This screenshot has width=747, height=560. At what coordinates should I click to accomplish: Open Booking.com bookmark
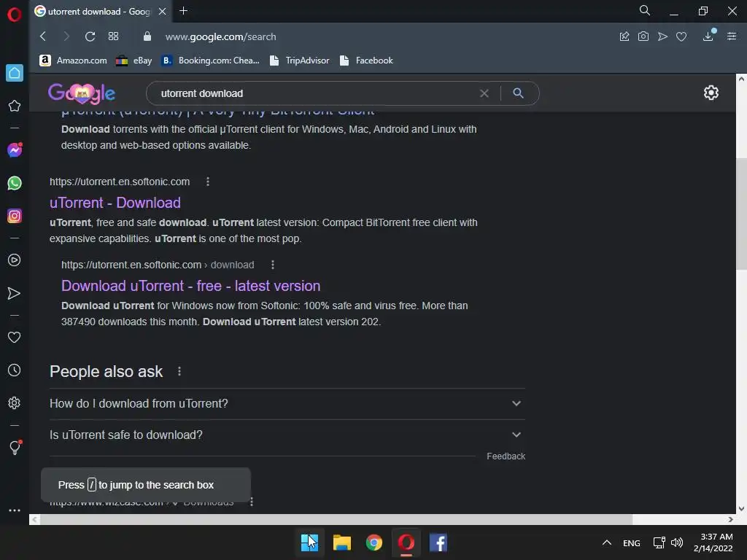pos(211,61)
